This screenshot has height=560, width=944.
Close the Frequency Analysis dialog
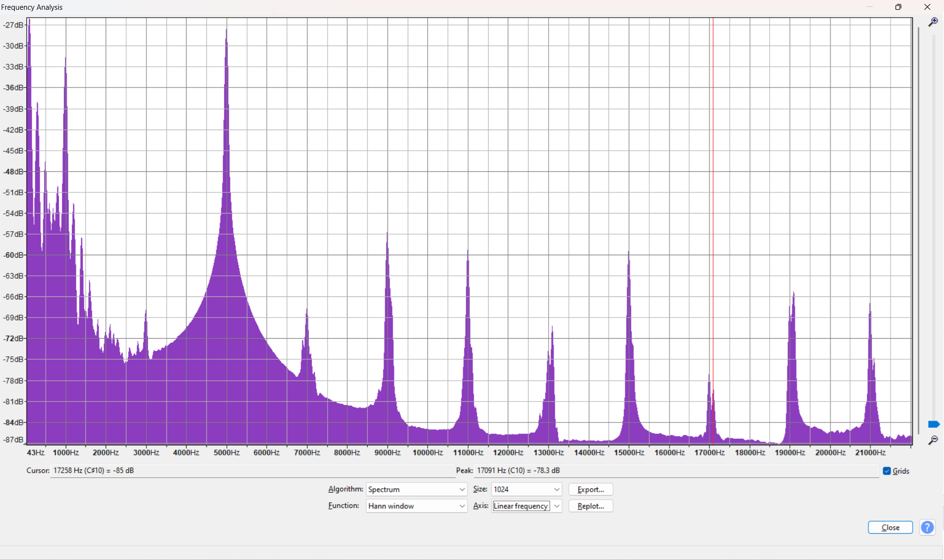pyautogui.click(x=890, y=527)
